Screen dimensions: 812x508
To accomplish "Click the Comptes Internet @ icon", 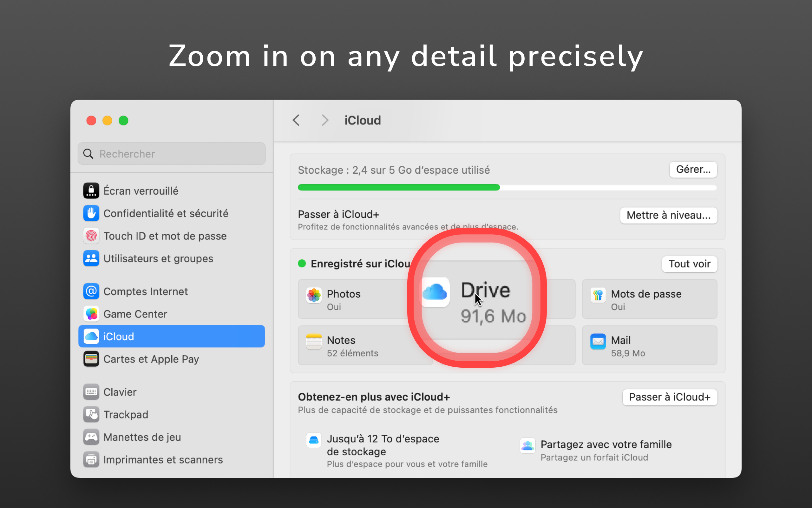I will coord(91,291).
